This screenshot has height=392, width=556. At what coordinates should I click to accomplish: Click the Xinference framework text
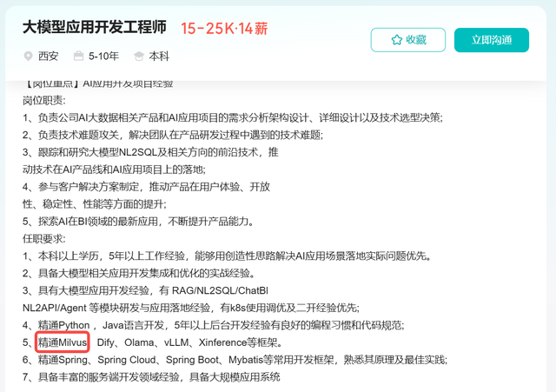pyautogui.click(x=222, y=342)
